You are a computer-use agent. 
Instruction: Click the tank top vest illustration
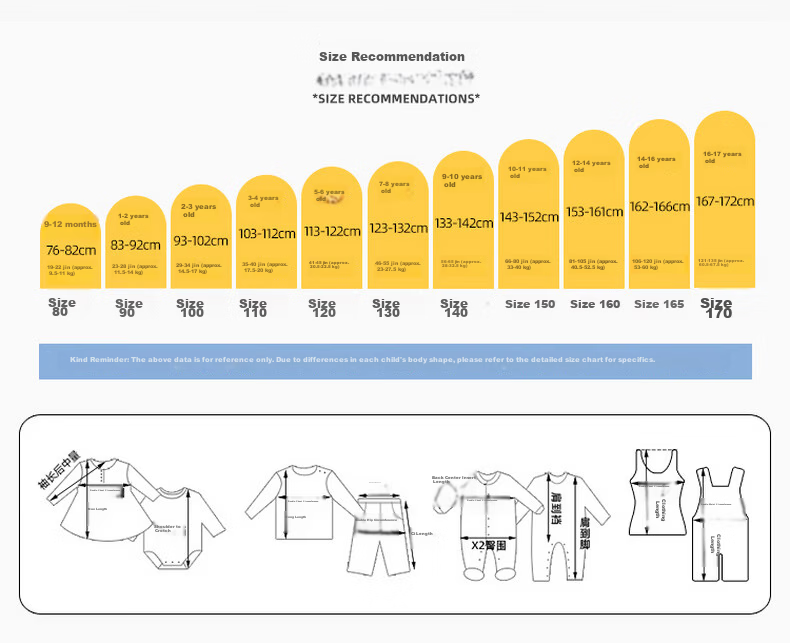657,492
